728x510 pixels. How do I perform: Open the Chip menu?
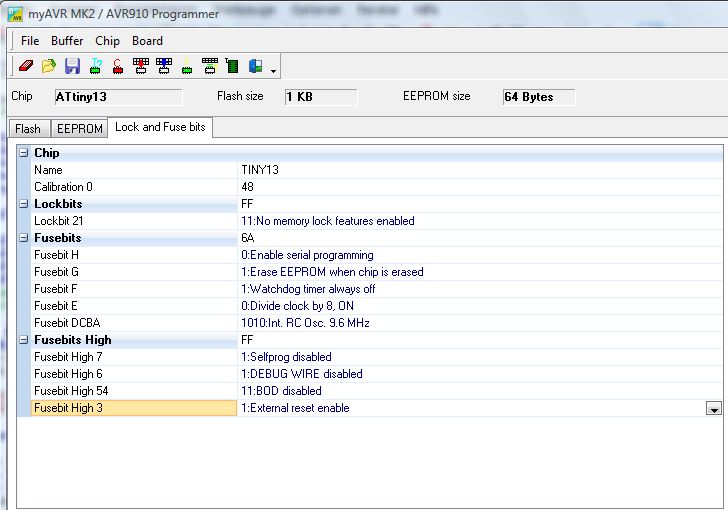point(107,41)
